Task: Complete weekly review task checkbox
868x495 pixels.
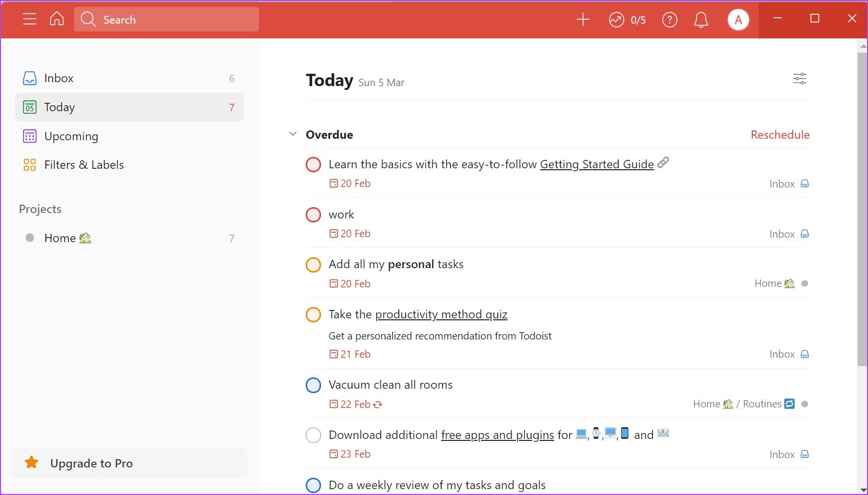Action: [x=313, y=485]
